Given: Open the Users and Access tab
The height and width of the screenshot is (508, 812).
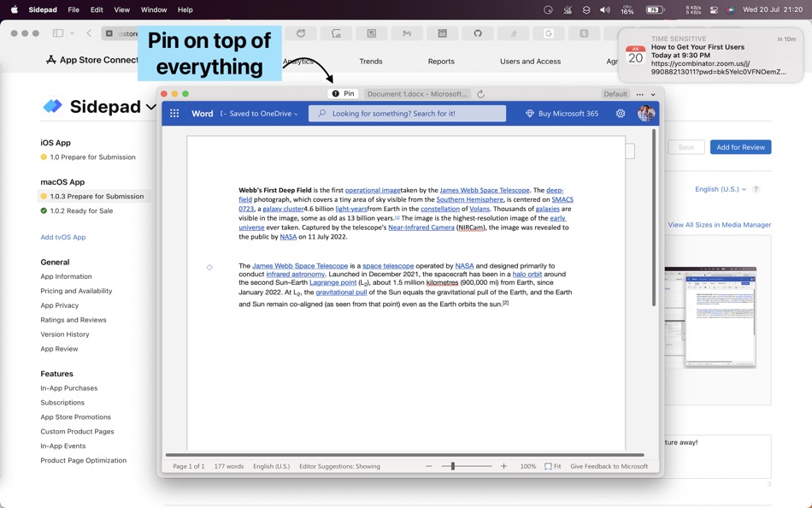Looking at the screenshot, I should 530,62.
